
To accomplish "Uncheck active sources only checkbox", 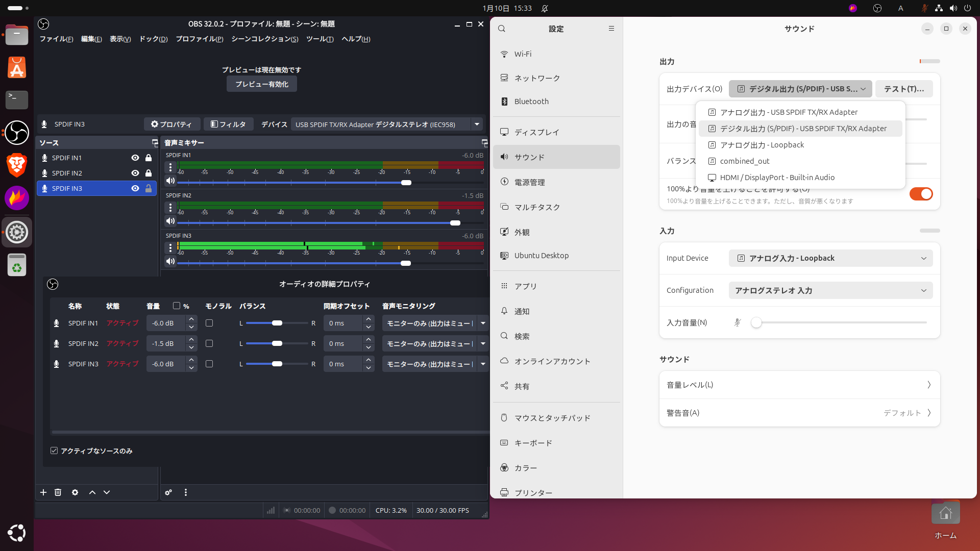I will pyautogui.click(x=54, y=450).
